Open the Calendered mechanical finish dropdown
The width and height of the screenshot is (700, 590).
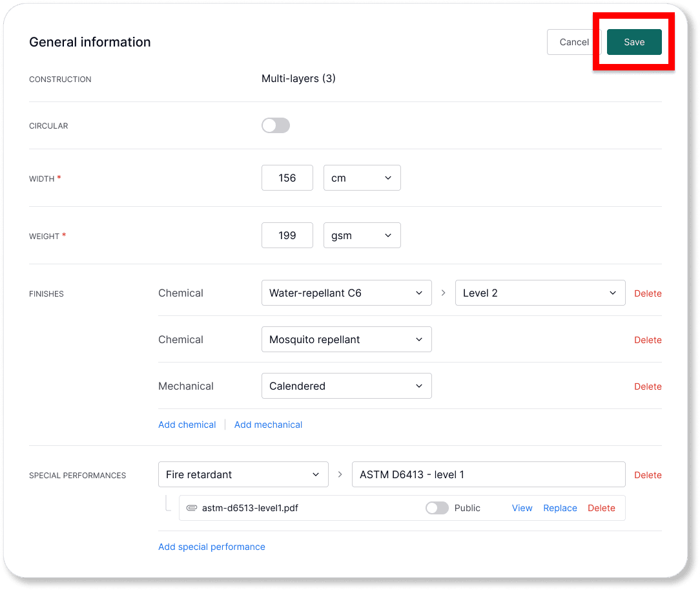pos(346,386)
